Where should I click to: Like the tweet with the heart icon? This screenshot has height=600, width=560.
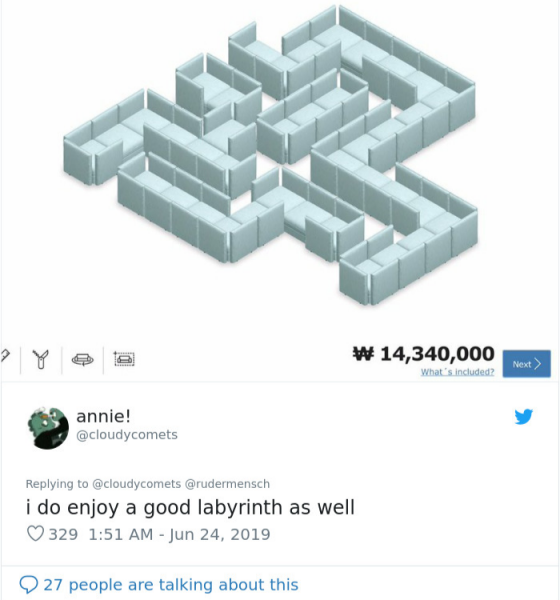[x=36, y=534]
